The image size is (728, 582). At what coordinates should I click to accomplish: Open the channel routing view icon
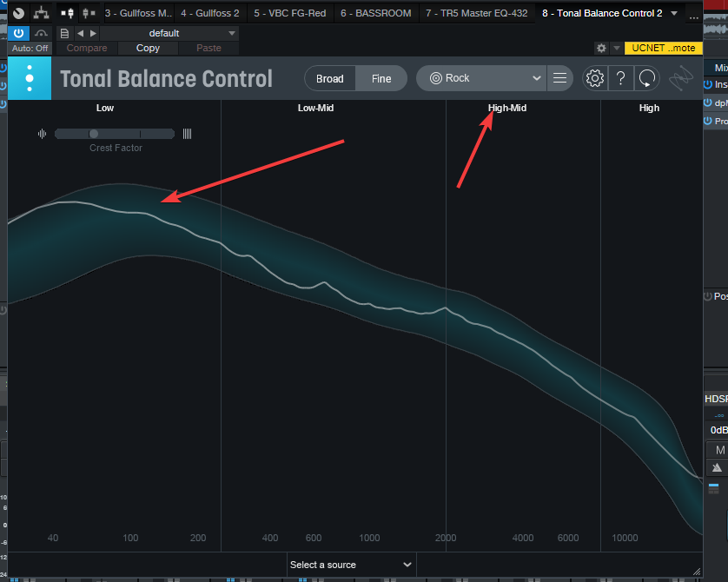[x=41, y=13]
